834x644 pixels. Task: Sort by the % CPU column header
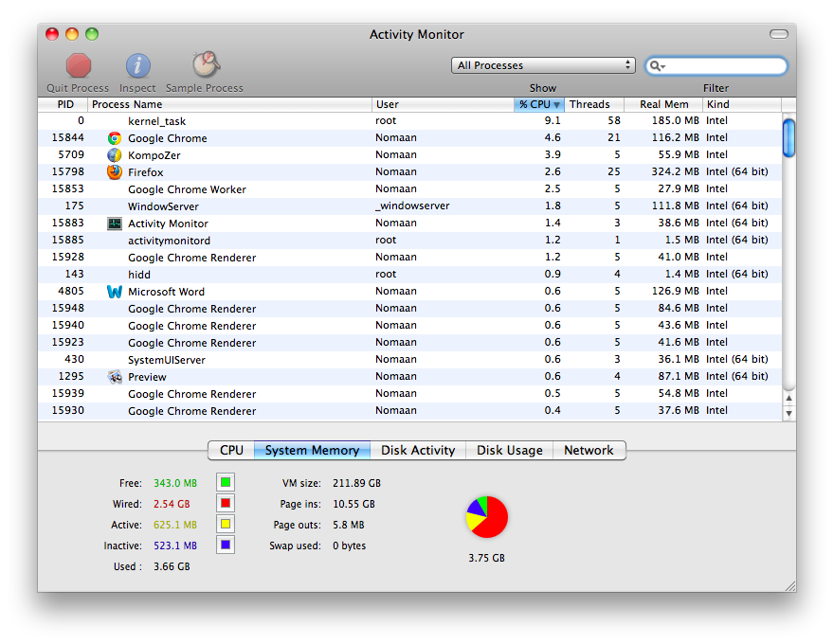click(x=539, y=104)
